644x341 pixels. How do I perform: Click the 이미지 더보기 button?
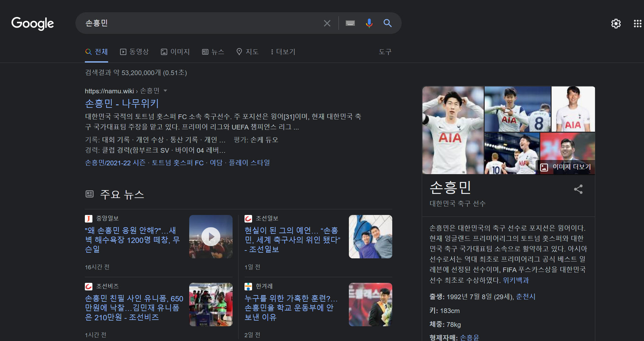pyautogui.click(x=565, y=167)
